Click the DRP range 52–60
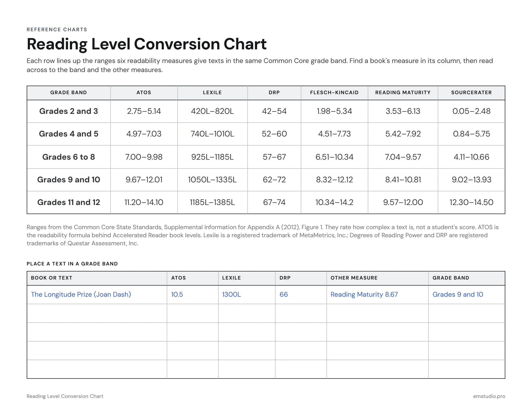Viewport: 532px width, 411px height. click(274, 134)
